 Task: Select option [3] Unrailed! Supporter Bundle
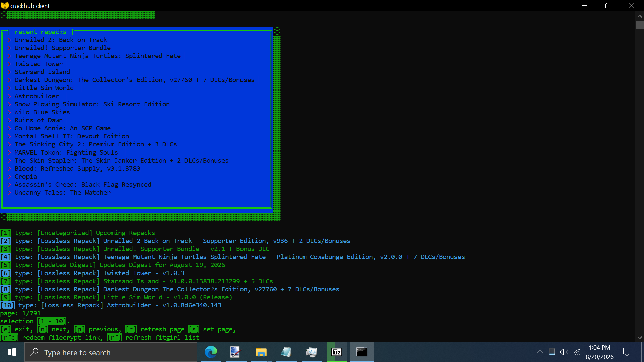[x=135, y=249]
